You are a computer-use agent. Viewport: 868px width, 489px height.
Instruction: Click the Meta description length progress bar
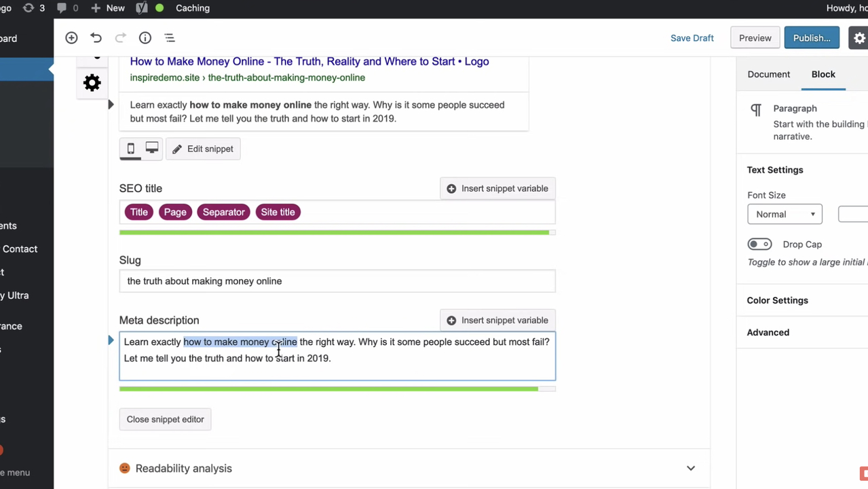coord(337,388)
